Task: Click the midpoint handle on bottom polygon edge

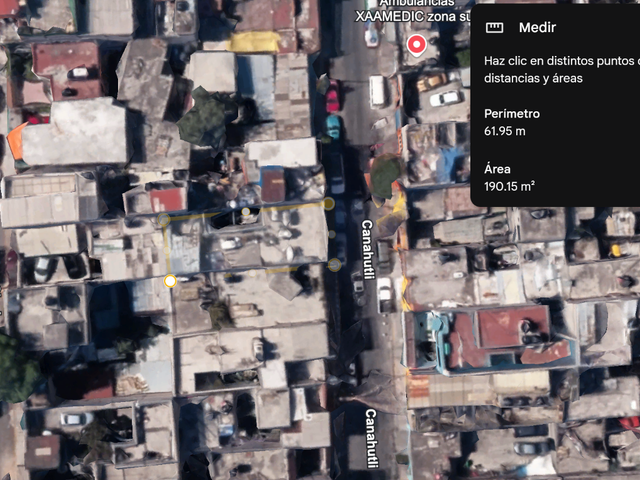Action: 253,273
